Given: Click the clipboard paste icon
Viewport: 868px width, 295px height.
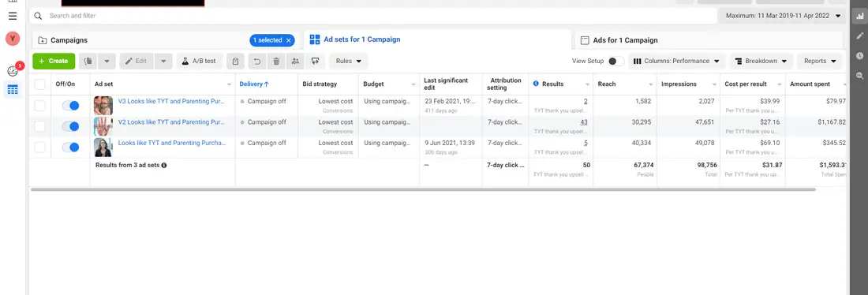Looking at the screenshot, I should (x=236, y=61).
